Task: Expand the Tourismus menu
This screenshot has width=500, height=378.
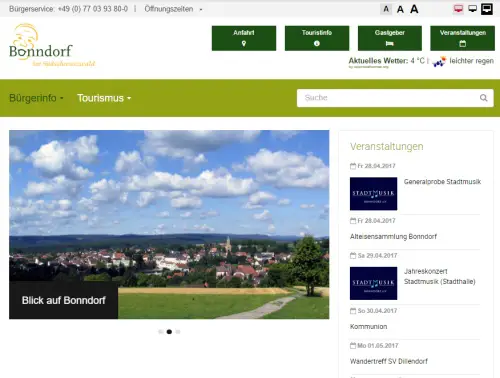Action: (104, 98)
